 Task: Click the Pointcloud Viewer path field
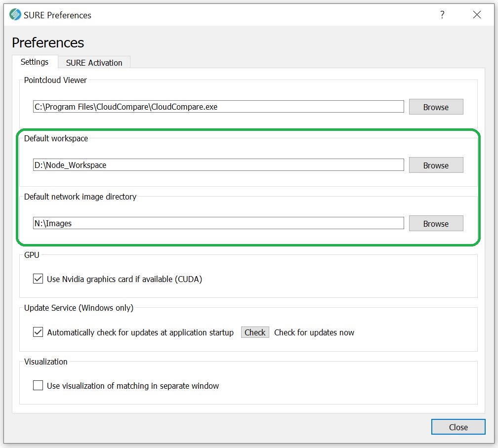click(218, 107)
